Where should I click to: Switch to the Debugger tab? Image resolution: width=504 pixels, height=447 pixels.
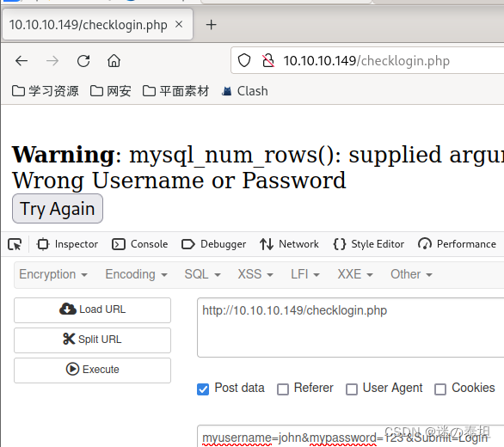pyautogui.click(x=214, y=244)
